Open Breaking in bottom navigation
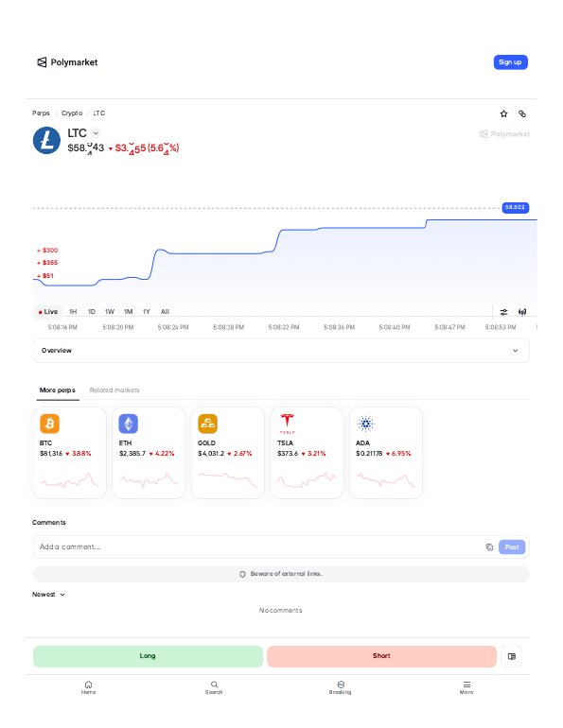 click(x=341, y=687)
